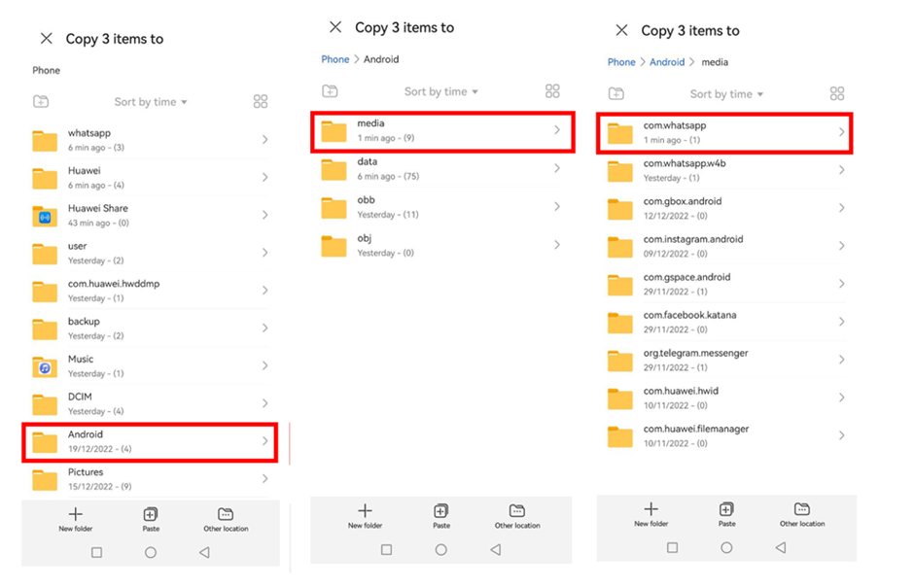Open the whatsapp folder in left panel
This screenshot has width=914, height=588.
(151, 140)
